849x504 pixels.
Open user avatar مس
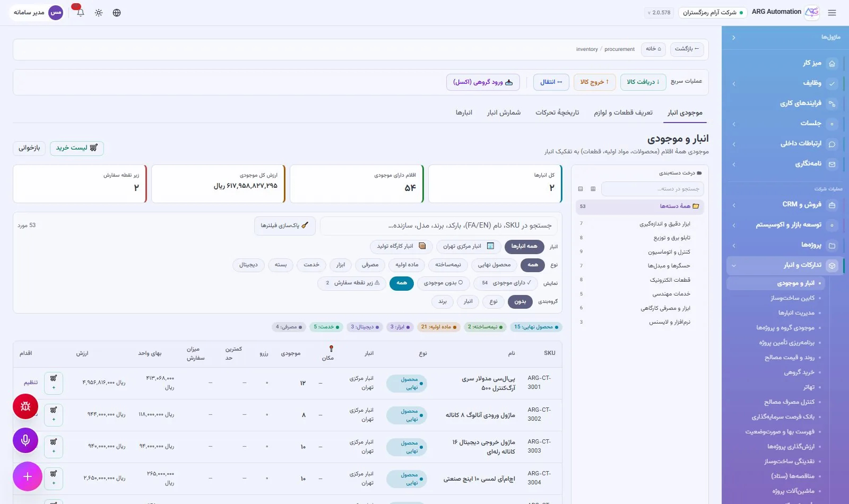56,12
